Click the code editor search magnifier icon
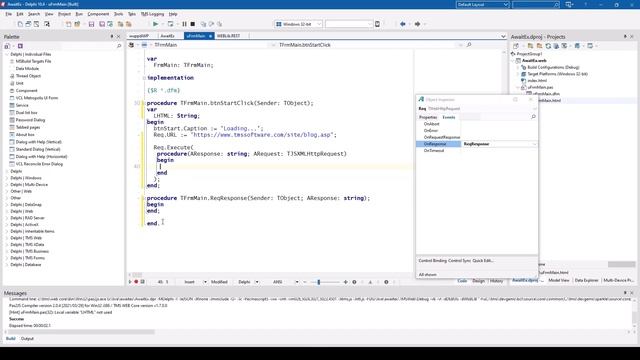The width and height of the screenshot is (640, 360). pyautogui.click(x=469, y=45)
